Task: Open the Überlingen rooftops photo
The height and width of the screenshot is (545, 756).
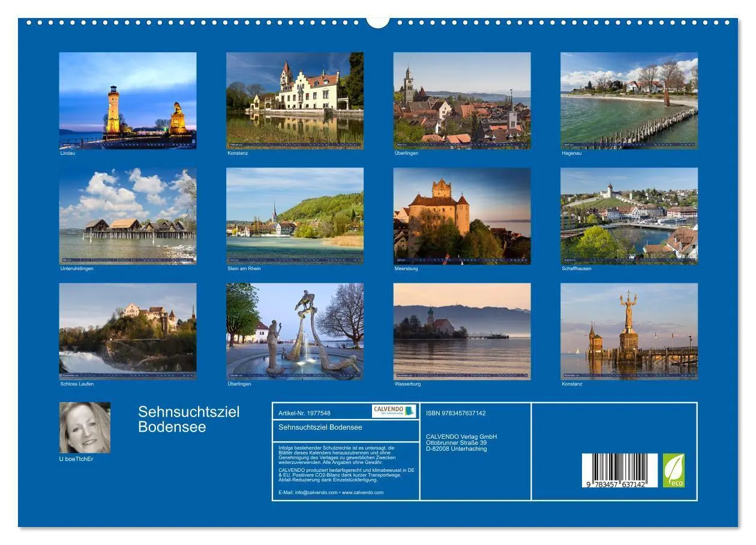Action: click(462, 100)
